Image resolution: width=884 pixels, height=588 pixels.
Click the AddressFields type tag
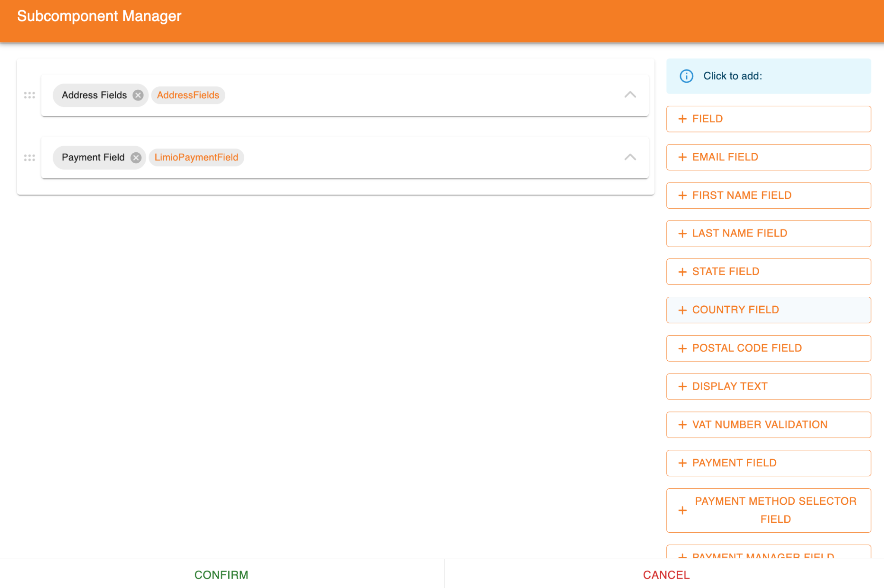coord(188,95)
